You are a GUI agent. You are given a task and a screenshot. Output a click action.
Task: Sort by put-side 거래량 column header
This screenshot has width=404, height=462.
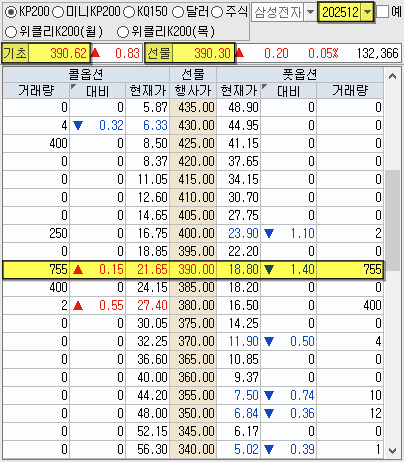click(x=350, y=90)
